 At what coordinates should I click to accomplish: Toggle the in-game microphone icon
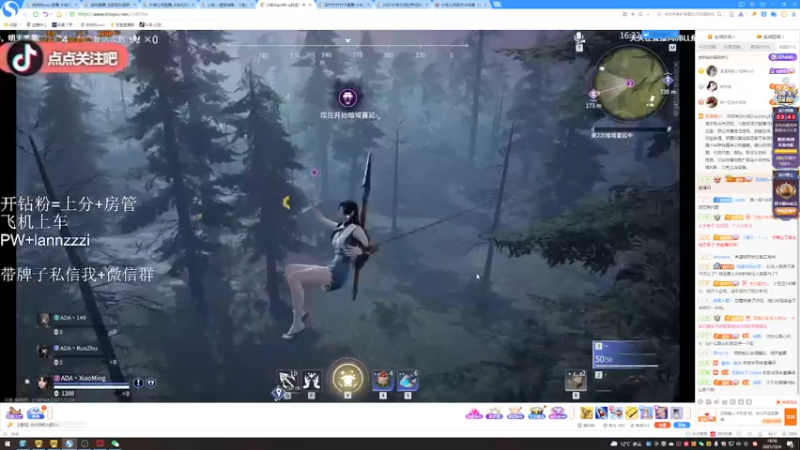579,37
